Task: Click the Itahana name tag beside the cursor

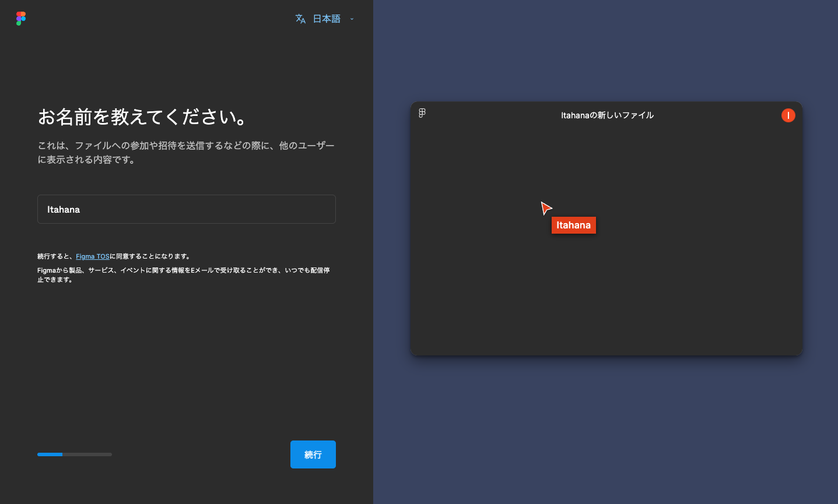Action: coord(573,225)
